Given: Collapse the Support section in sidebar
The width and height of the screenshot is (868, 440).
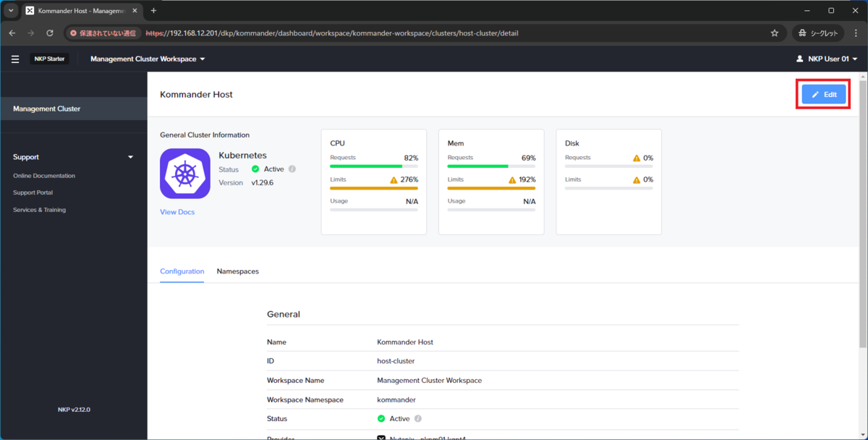Looking at the screenshot, I should [131, 157].
